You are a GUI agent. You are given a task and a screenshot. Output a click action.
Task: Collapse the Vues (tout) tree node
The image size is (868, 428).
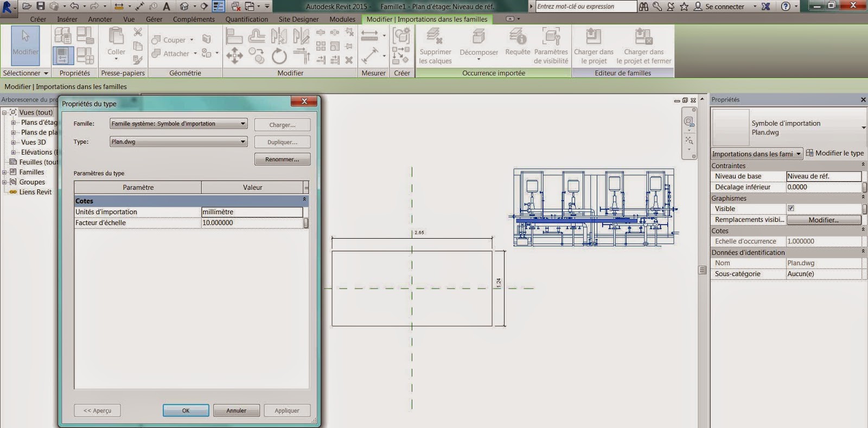pyautogui.click(x=5, y=113)
